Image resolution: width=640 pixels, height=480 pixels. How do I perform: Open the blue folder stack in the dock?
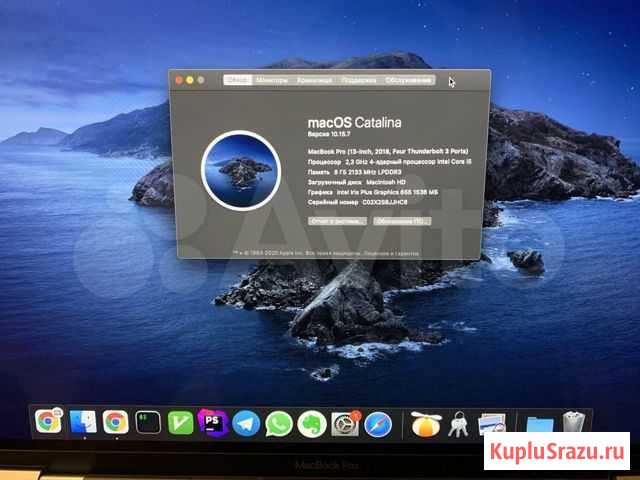540,424
